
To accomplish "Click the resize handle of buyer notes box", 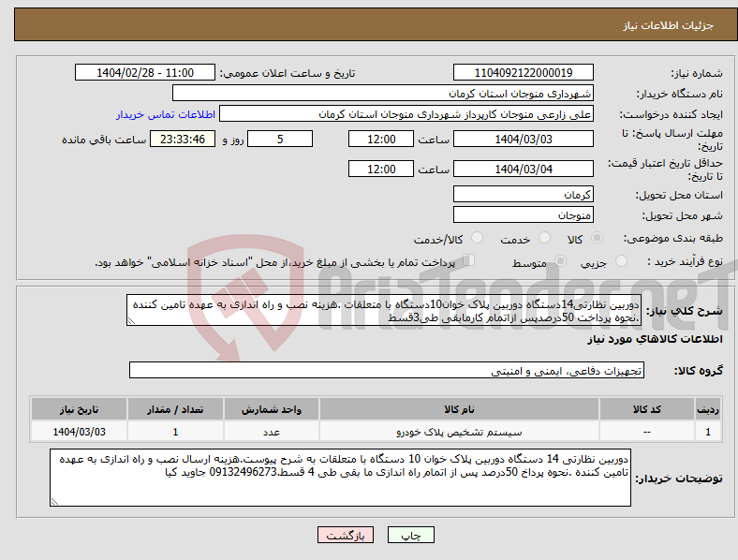I will [x=54, y=502].
